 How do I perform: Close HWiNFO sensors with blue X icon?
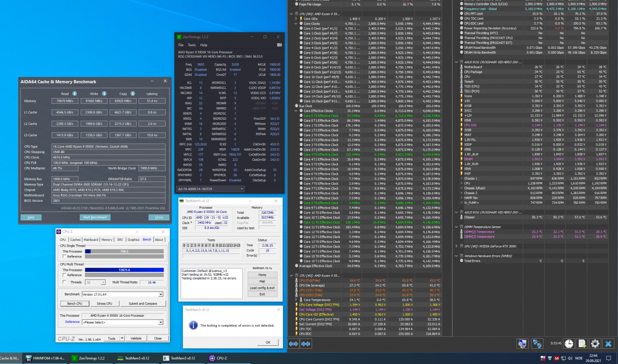pyautogui.click(x=608, y=343)
